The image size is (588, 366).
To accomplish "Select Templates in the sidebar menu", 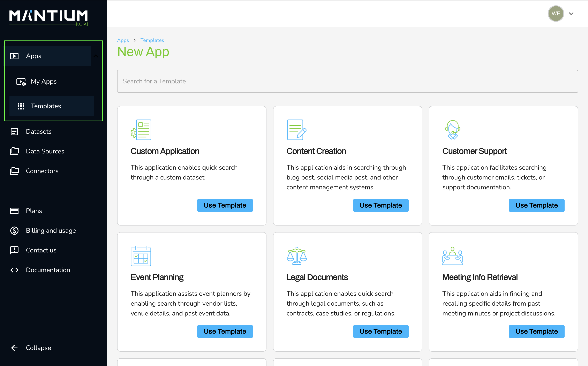I will tap(46, 106).
